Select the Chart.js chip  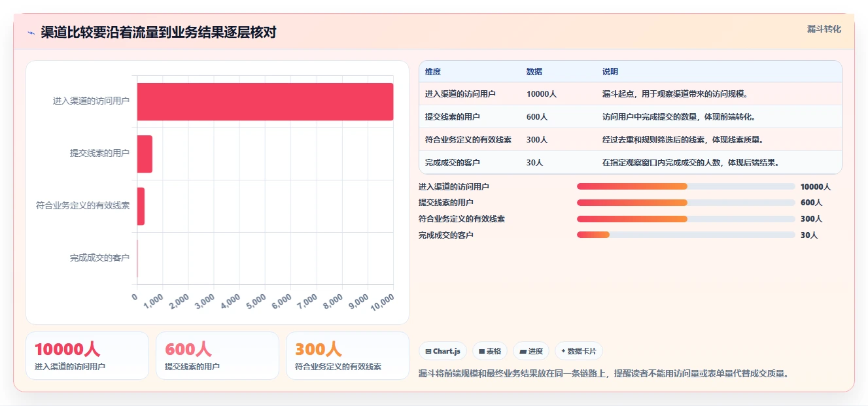point(443,351)
